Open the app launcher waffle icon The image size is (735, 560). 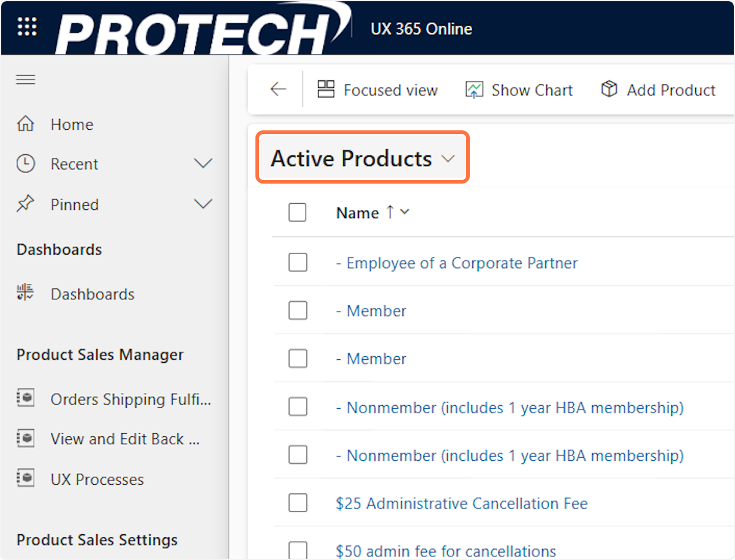[27, 27]
